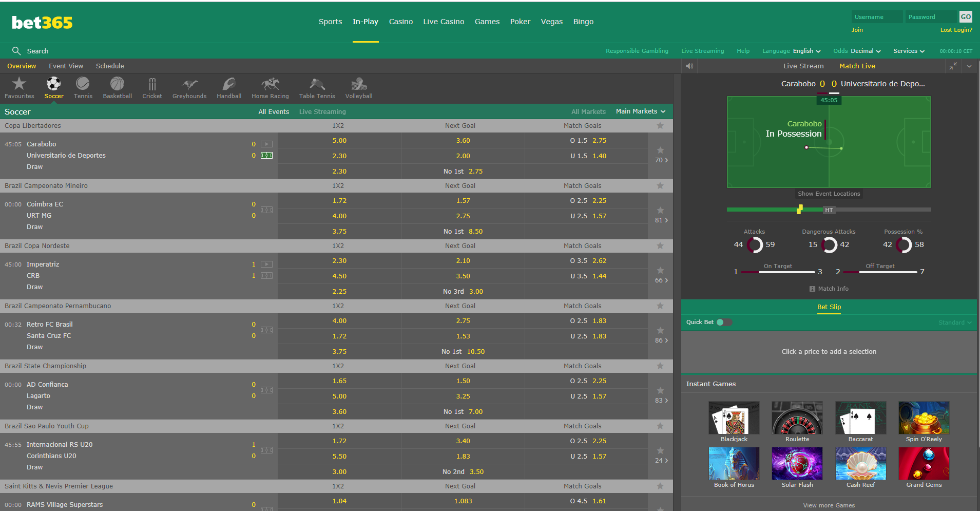Favourite the Copa Libertadores league star

pyautogui.click(x=660, y=126)
